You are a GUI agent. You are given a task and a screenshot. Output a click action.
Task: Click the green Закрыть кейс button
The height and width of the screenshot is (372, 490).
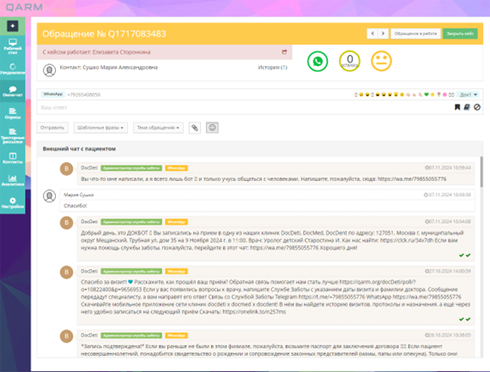[460, 33]
